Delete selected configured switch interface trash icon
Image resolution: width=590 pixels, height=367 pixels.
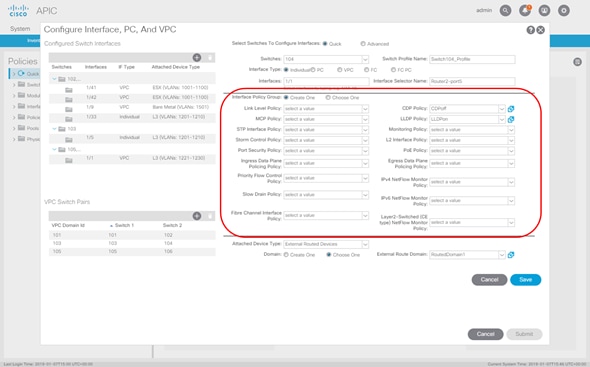pos(210,58)
